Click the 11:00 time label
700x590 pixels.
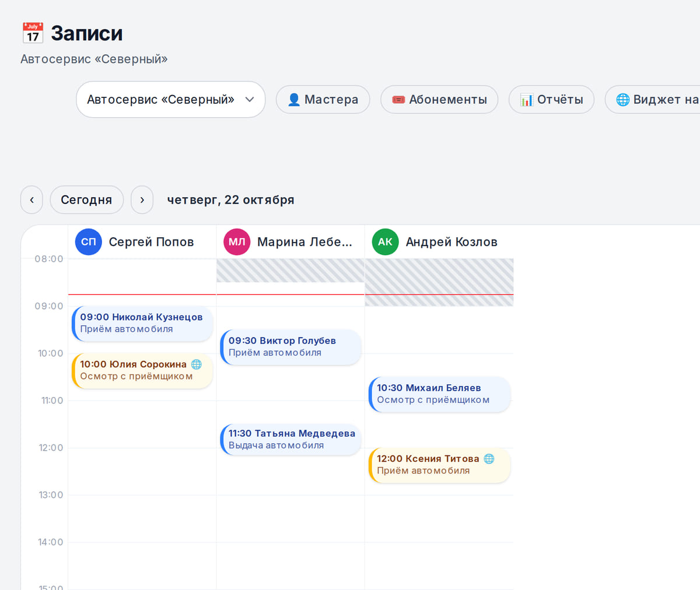pyautogui.click(x=52, y=401)
